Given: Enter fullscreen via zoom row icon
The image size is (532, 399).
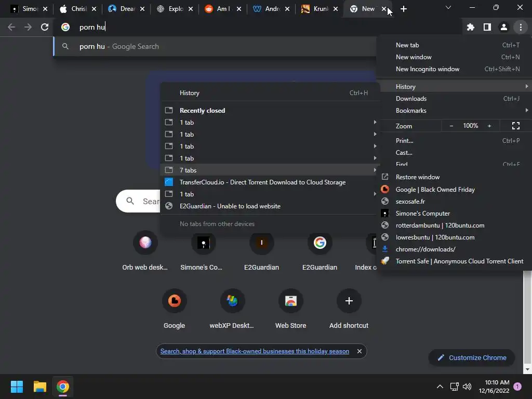Looking at the screenshot, I should 516,126.
